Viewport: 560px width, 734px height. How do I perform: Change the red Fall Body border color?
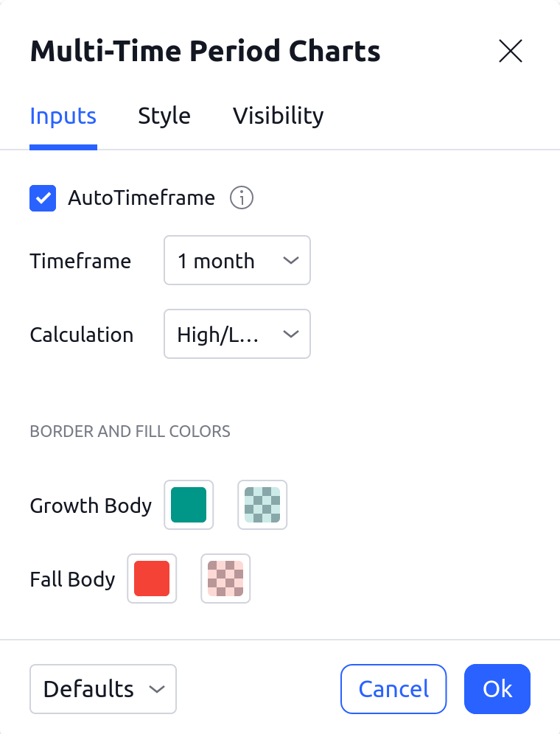(x=152, y=579)
